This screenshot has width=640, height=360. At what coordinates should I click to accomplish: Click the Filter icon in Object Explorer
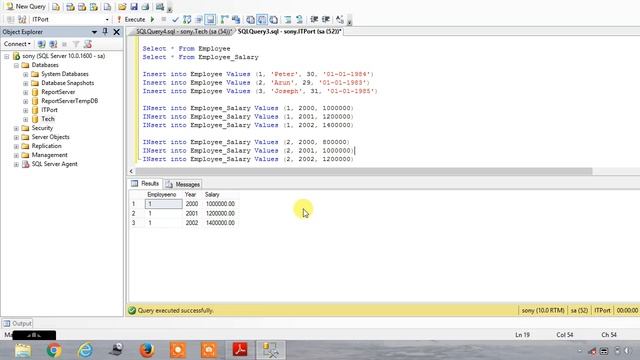coord(76,44)
